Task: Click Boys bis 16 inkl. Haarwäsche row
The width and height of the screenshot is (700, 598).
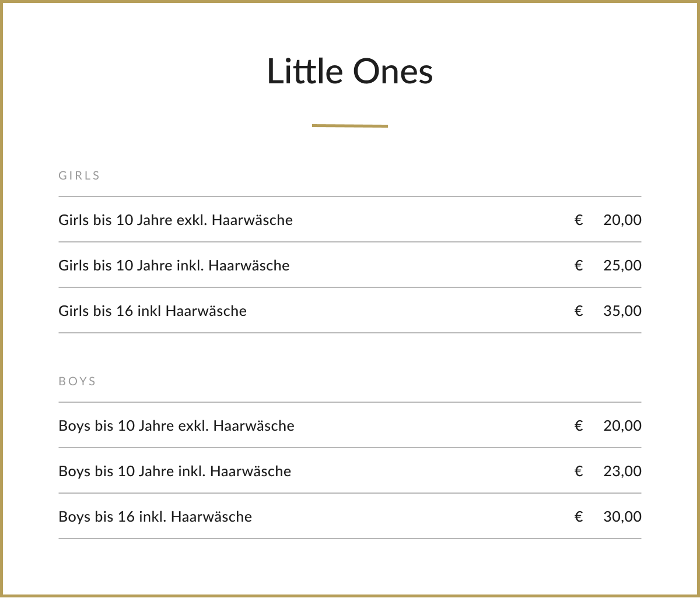Action: tap(350, 516)
